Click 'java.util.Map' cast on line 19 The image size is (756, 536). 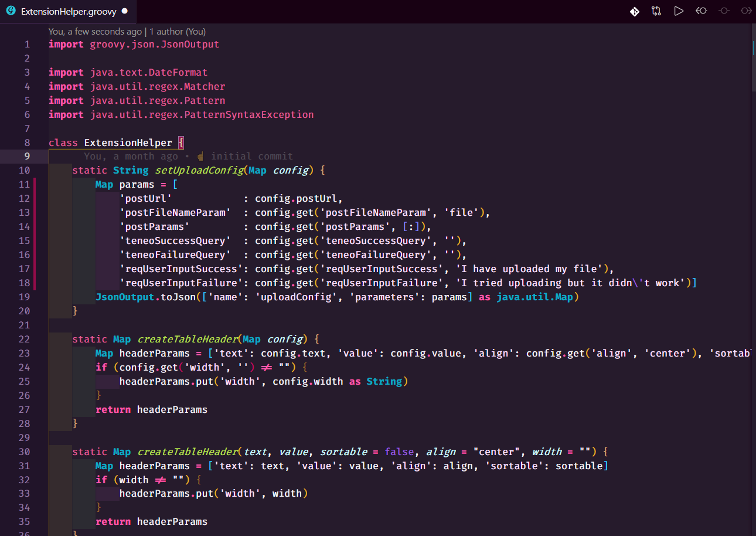(x=534, y=297)
